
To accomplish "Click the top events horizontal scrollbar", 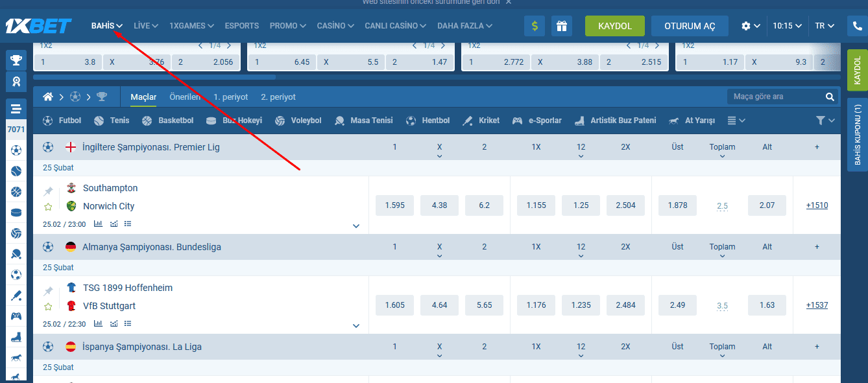I will pyautogui.click(x=154, y=77).
